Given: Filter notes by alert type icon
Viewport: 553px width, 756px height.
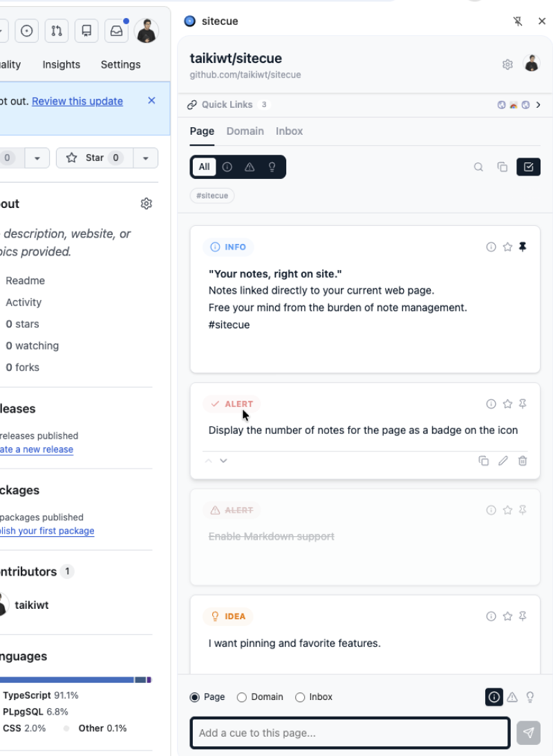Looking at the screenshot, I should pyautogui.click(x=250, y=167).
